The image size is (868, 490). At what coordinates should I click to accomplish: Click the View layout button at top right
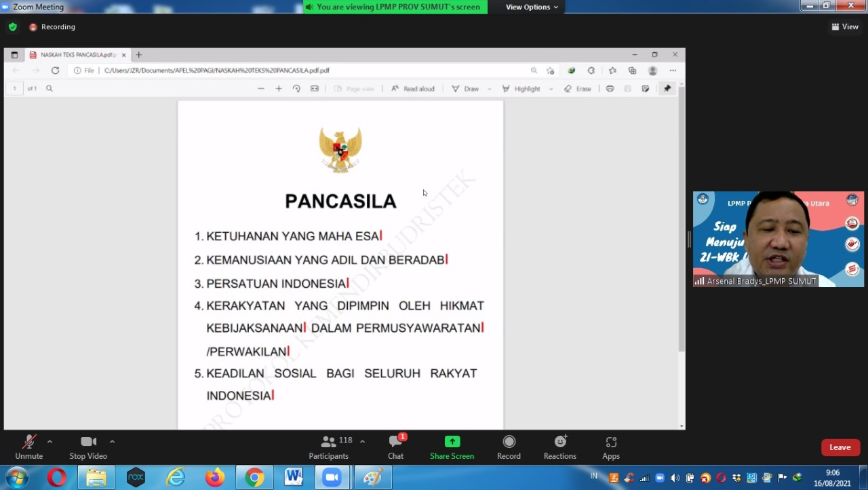[x=845, y=27]
